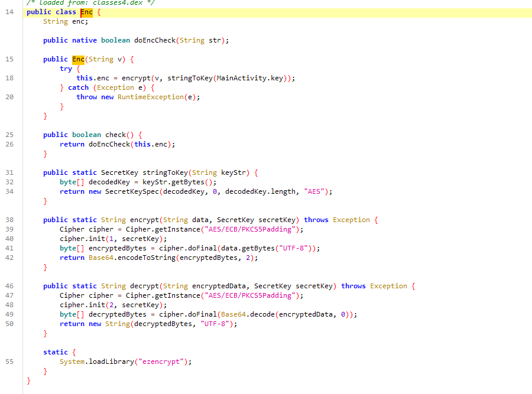This screenshot has height=394, width=532.
Task: Click the check method declaration name
Action: pos(115,135)
